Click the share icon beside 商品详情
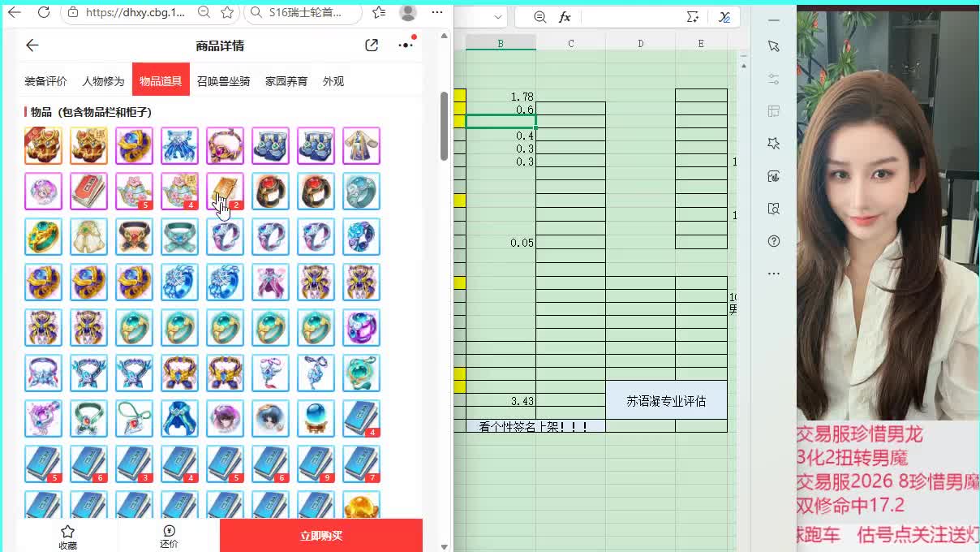This screenshot has width=980, height=552. click(x=372, y=45)
